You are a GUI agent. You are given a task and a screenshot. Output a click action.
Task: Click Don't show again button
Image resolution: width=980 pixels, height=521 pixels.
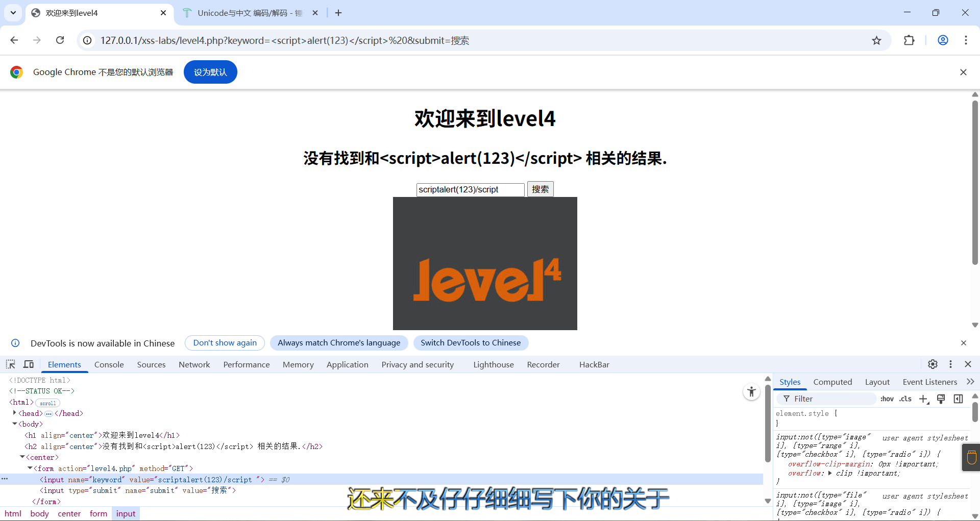[x=225, y=343]
